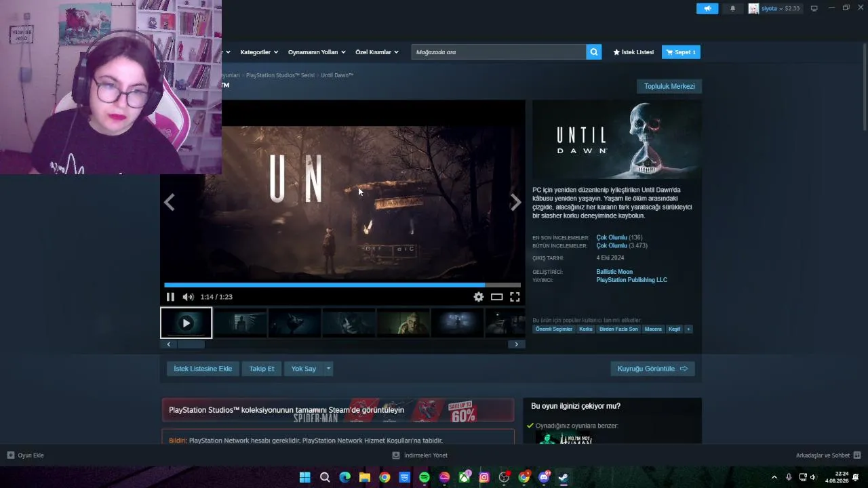The width and height of the screenshot is (868, 488).
Task: Open the Sepet 1 cart
Action: tap(681, 52)
